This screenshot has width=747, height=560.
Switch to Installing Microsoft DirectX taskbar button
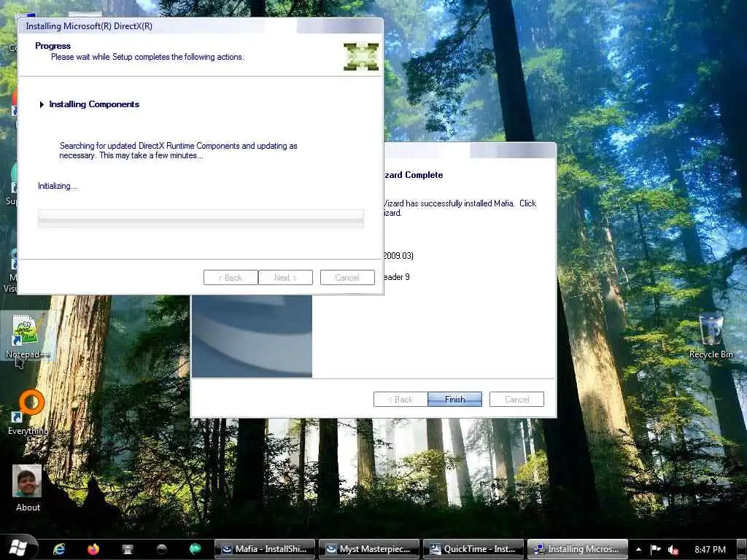[x=578, y=549]
